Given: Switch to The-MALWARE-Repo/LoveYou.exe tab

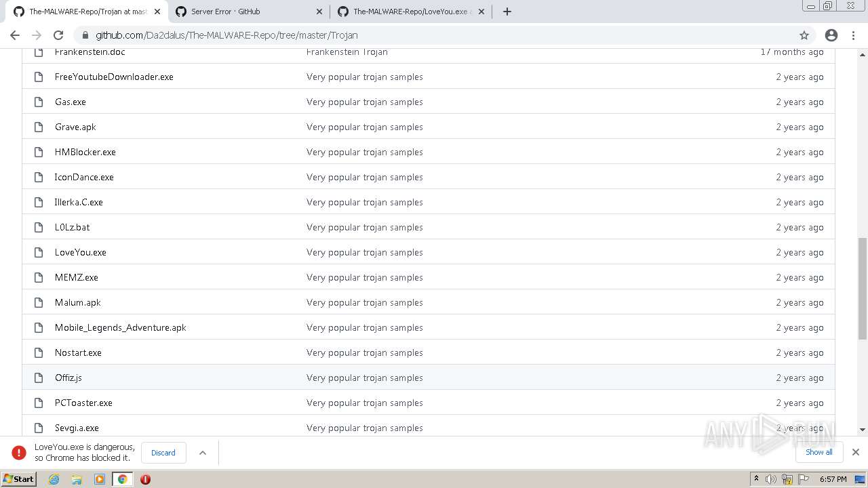Looking at the screenshot, I should coord(411,12).
